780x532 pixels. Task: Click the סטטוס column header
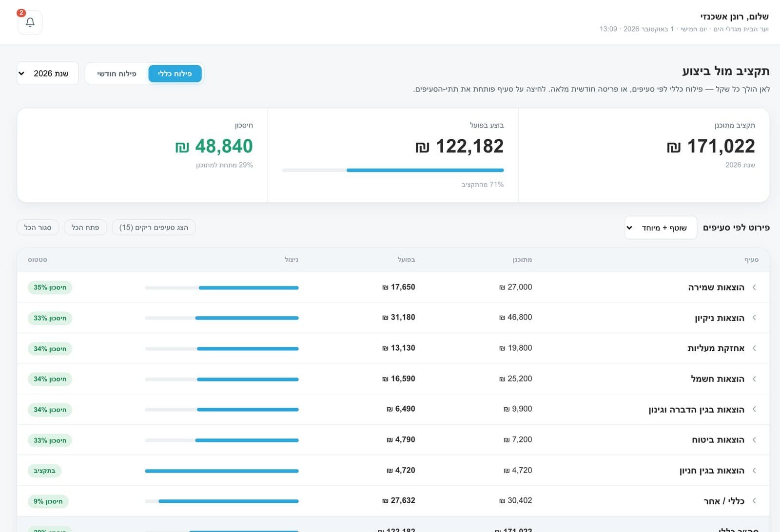tap(38, 260)
